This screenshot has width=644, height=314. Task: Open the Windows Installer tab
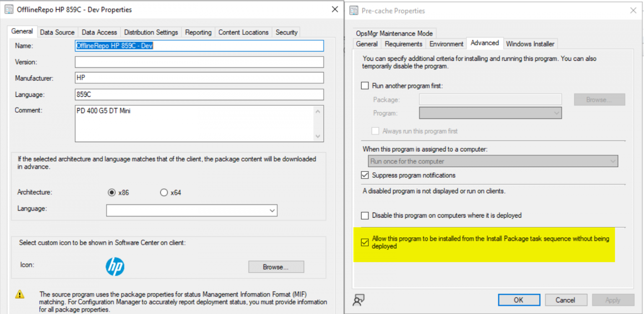(x=530, y=43)
